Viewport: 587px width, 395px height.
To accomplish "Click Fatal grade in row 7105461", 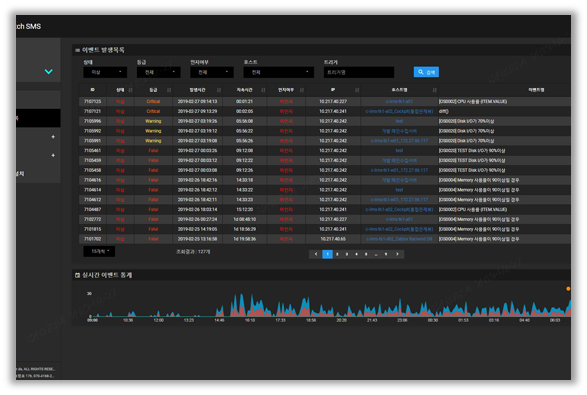I will tap(153, 151).
